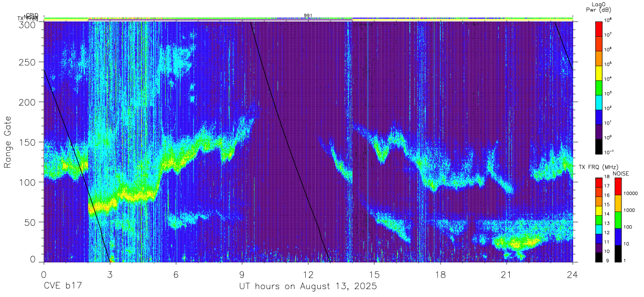Click the Range Gate tick label '250'
644x297 pixels.
pyautogui.click(x=28, y=62)
